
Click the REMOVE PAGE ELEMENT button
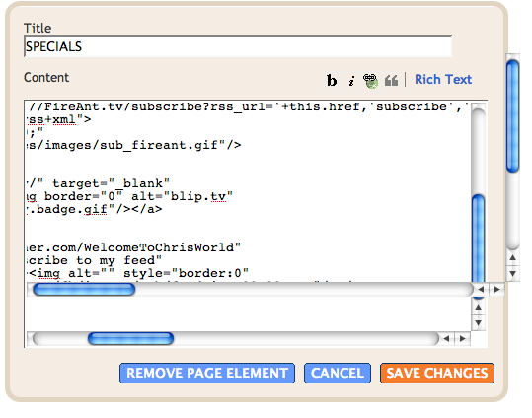coord(207,373)
